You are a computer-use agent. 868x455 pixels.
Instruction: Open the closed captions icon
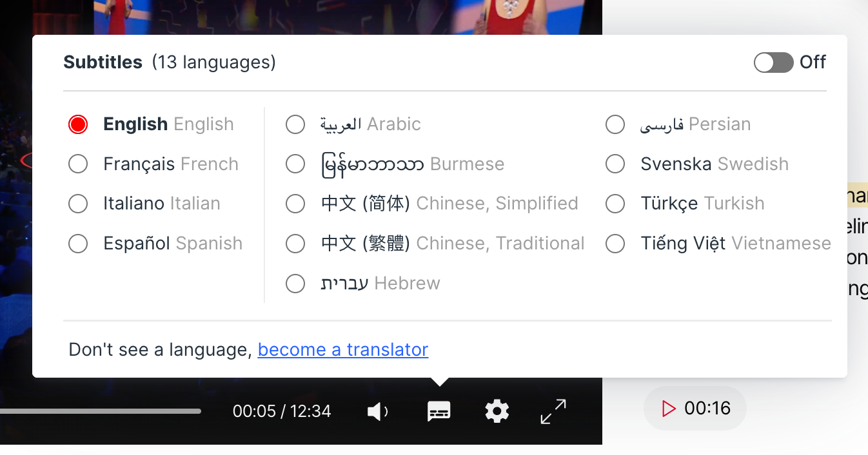coord(439,411)
